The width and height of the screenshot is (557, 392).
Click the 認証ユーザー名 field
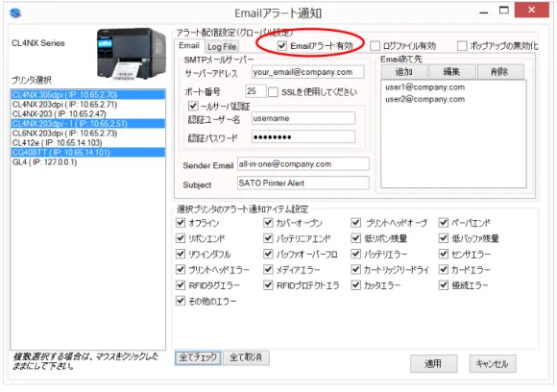coord(303,118)
